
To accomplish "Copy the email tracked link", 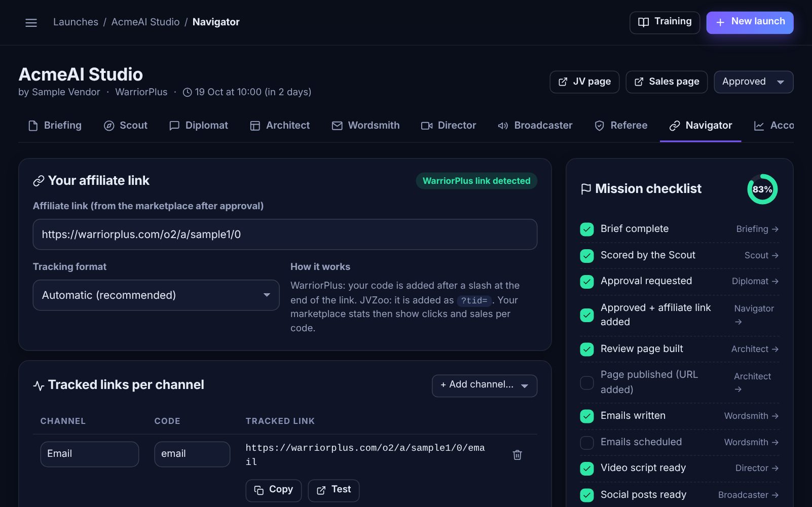I will pyautogui.click(x=274, y=490).
